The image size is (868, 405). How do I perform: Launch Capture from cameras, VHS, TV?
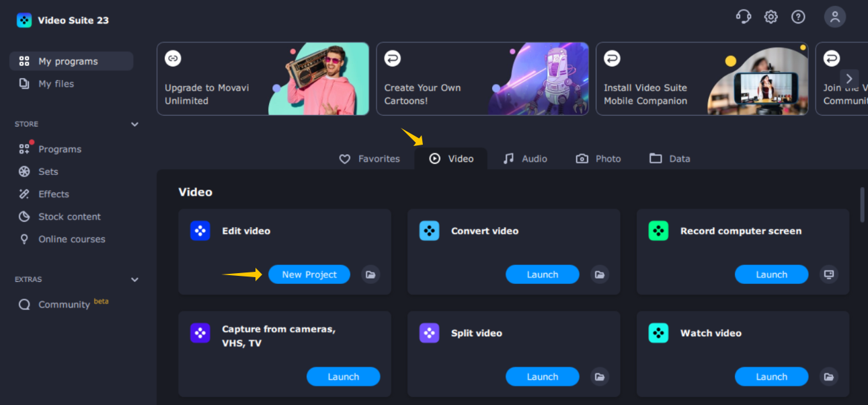tap(344, 377)
